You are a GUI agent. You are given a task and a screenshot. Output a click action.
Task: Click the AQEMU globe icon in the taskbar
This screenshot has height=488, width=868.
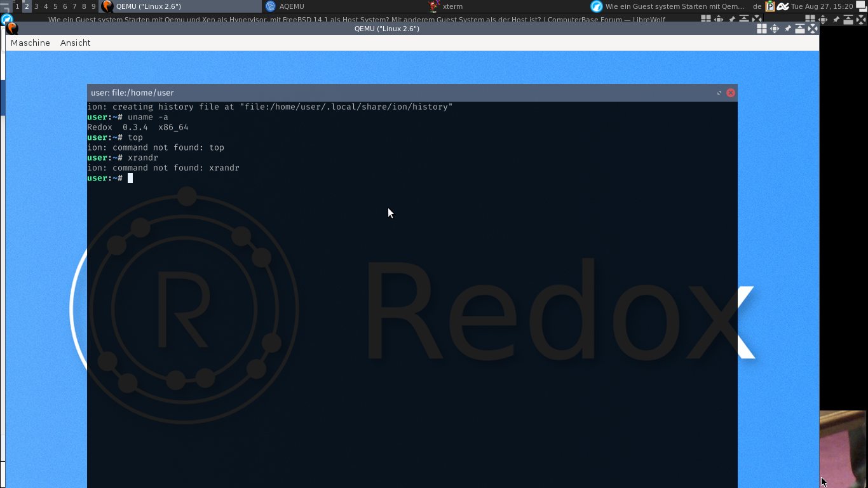(271, 6)
